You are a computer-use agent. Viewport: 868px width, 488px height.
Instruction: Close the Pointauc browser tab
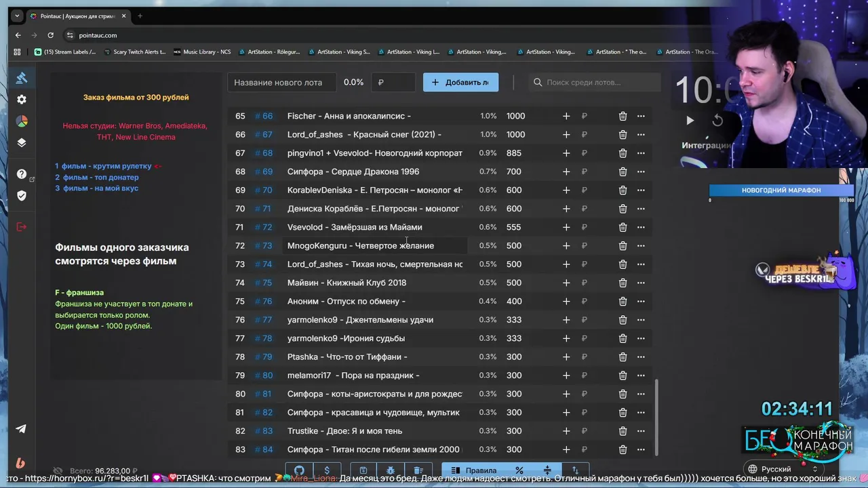point(123,16)
